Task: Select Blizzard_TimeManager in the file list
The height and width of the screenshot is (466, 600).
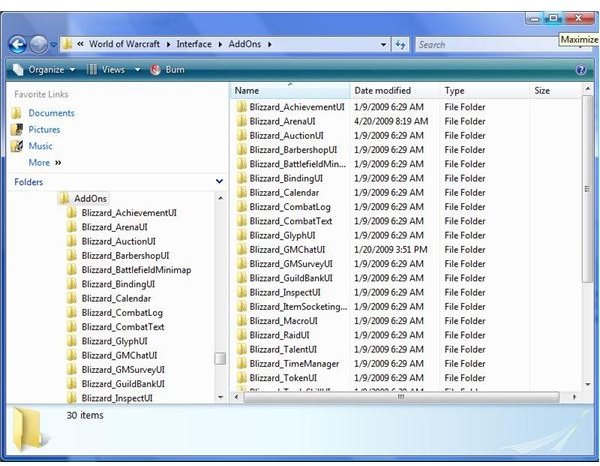Action: pyautogui.click(x=294, y=363)
